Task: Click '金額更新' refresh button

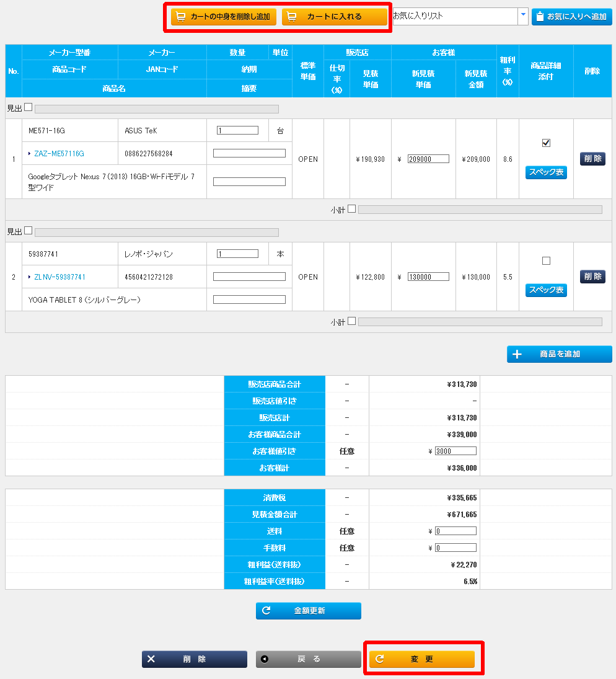Action: click(308, 611)
